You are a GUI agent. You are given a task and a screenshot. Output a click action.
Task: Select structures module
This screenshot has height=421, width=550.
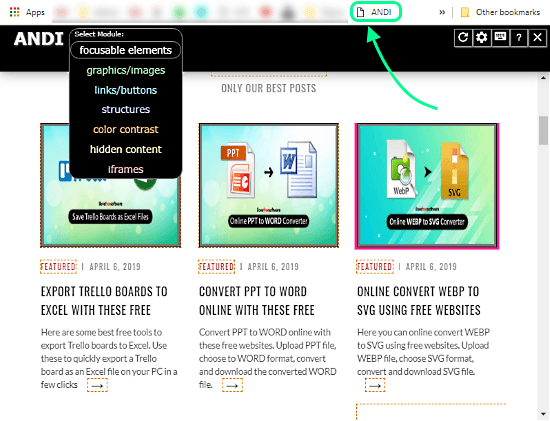(x=126, y=109)
